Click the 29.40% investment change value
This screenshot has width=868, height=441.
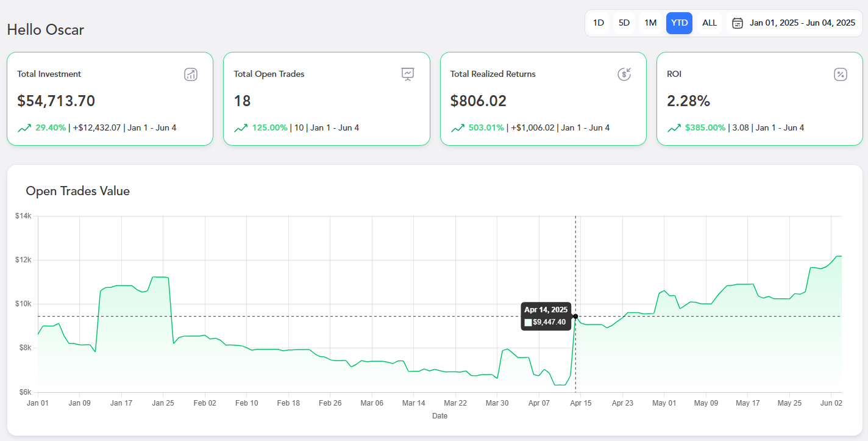click(x=51, y=128)
